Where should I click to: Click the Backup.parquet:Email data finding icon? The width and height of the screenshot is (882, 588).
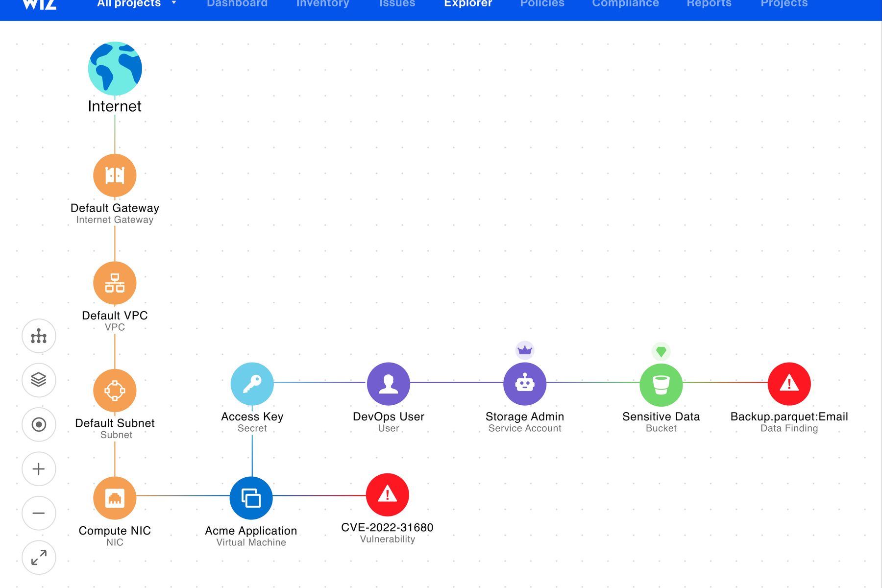[789, 384]
